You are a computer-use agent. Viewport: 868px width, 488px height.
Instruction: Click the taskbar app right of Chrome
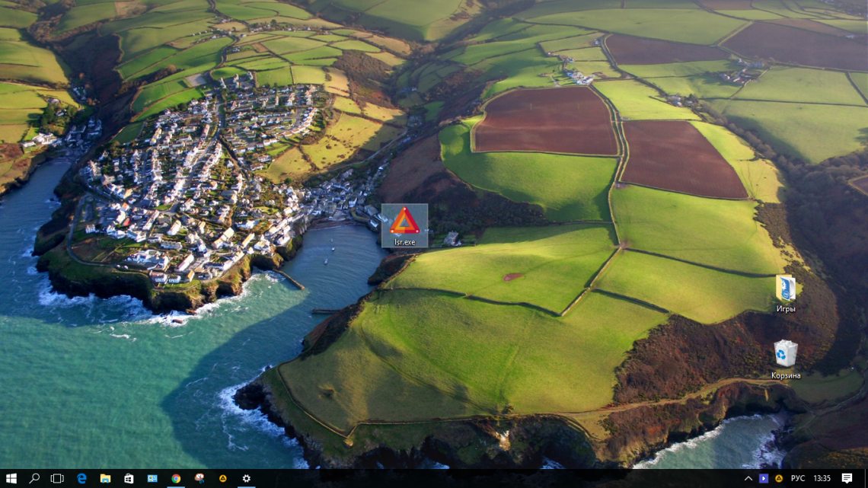tap(199, 479)
